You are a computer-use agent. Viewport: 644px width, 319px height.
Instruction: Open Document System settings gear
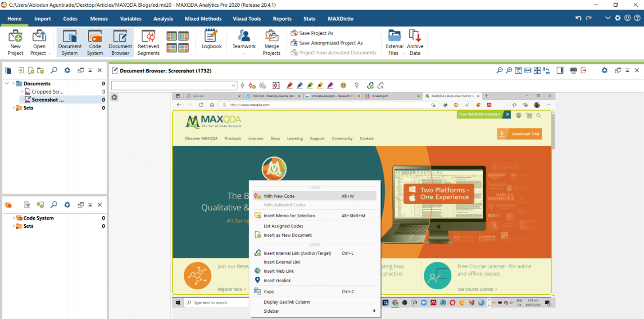coord(67,71)
